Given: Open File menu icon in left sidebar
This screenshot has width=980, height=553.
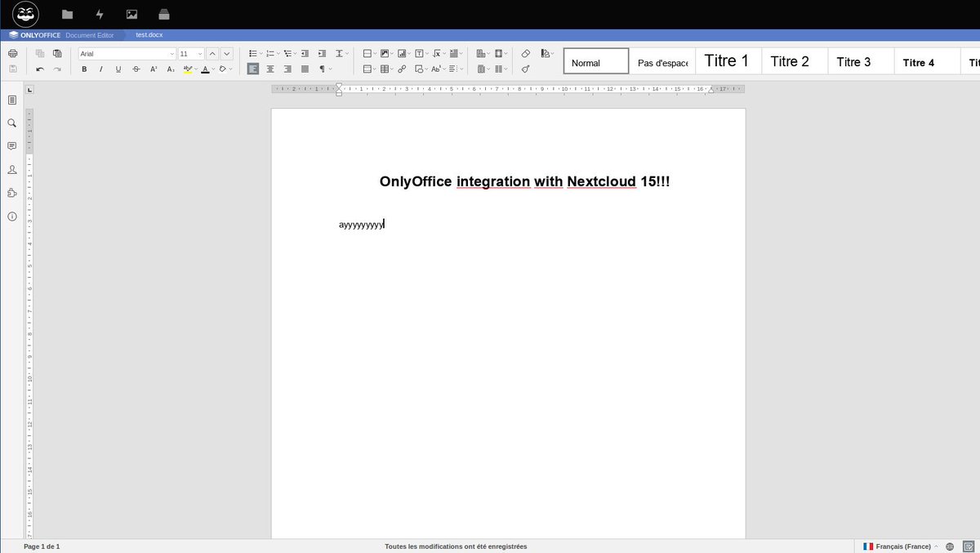Looking at the screenshot, I should pos(12,100).
